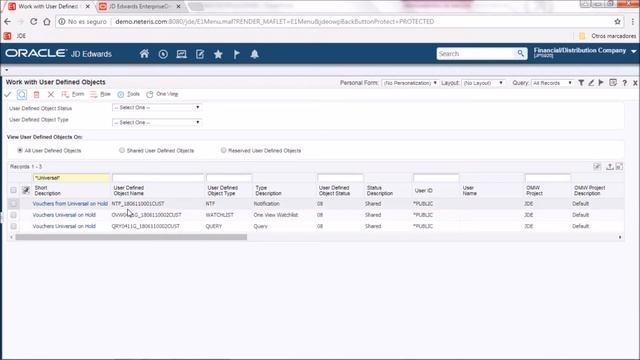Click the browser address bar

point(335,22)
